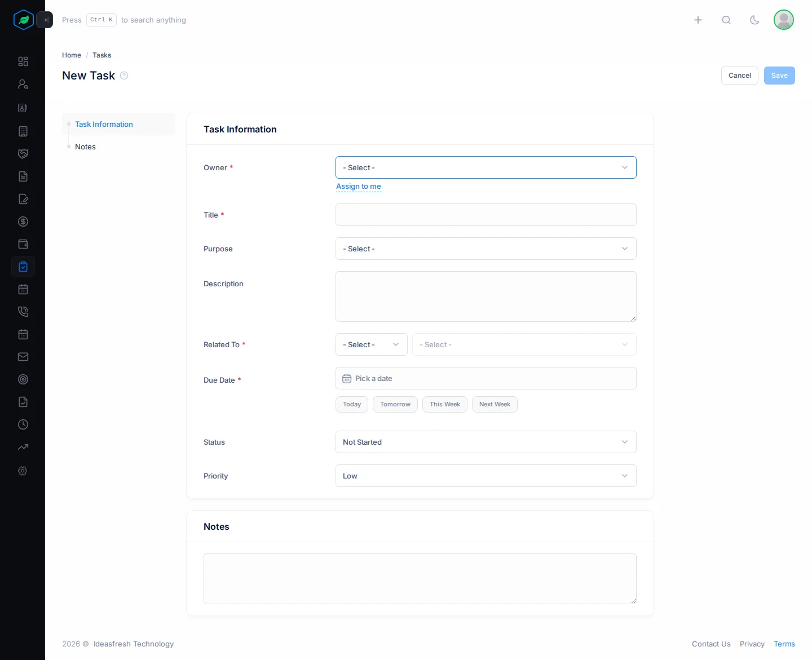Open the Priority dropdown showing Low

click(x=486, y=476)
